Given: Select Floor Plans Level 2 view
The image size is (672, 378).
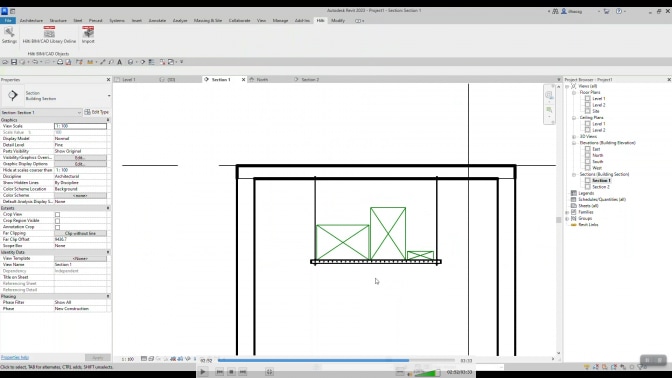Looking at the screenshot, I should point(599,105).
